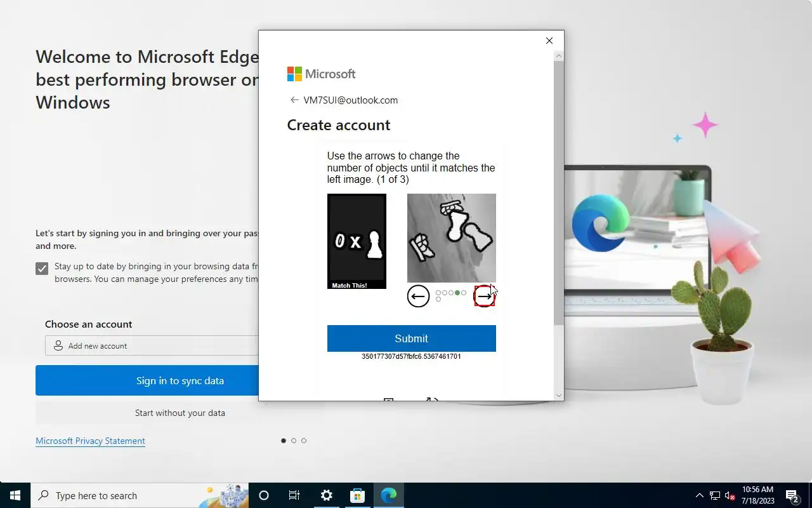Image resolution: width=812 pixels, height=508 pixels.
Task: Open Cortana from the taskbar
Action: (x=264, y=495)
